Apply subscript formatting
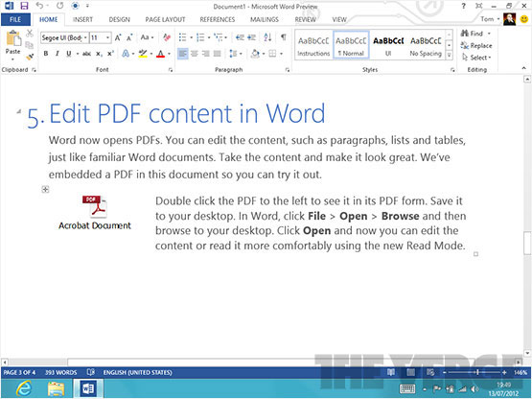The height and width of the screenshot is (399, 532). (x=99, y=54)
